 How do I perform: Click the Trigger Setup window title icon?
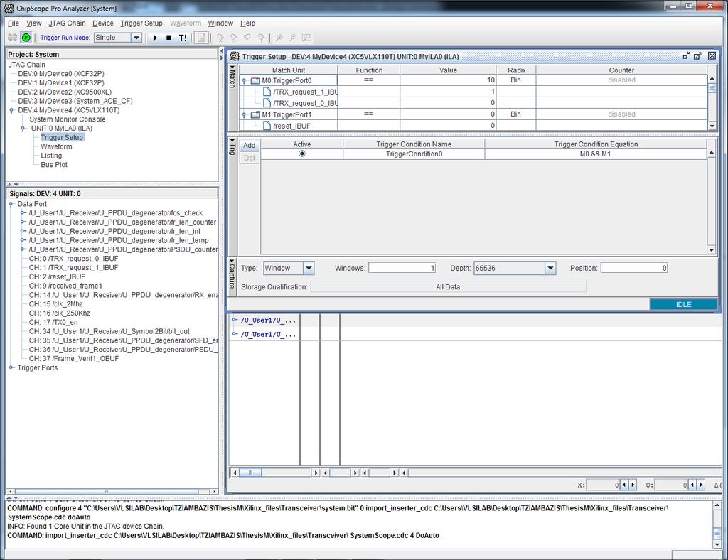click(x=235, y=56)
